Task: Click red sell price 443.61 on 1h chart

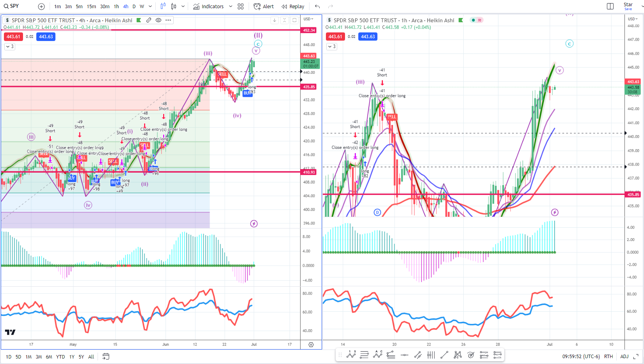Action: click(335, 37)
